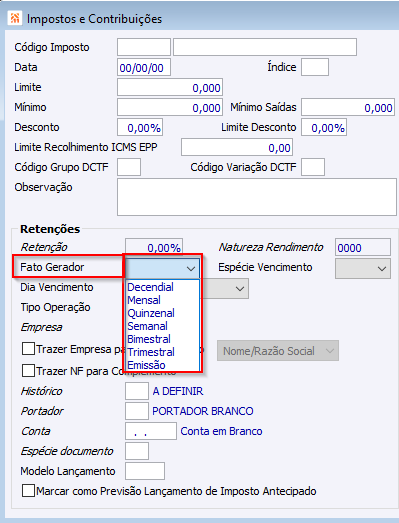The width and height of the screenshot is (399, 523).
Task: Click inside the Observação text area
Action: coord(257,197)
